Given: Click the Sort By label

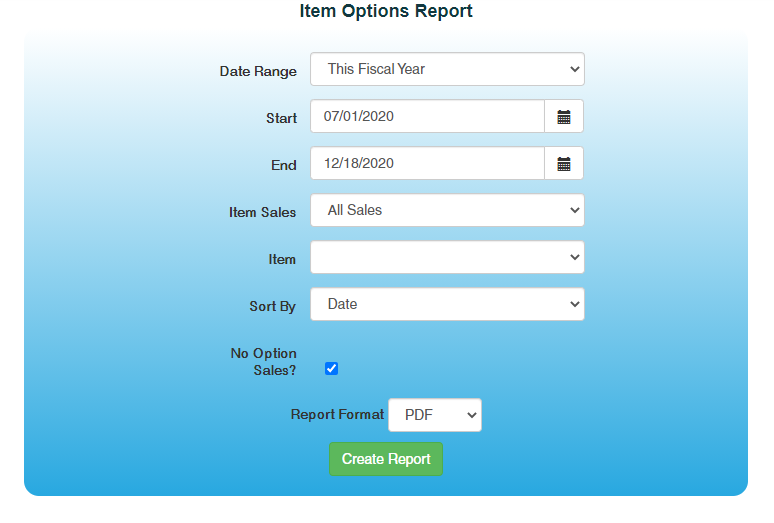Looking at the screenshot, I should coord(272,307).
